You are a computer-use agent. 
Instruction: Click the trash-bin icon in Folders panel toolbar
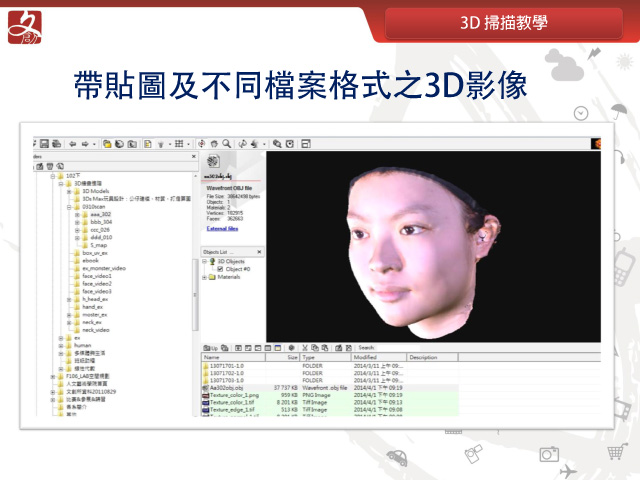pyautogui.click(x=50, y=166)
